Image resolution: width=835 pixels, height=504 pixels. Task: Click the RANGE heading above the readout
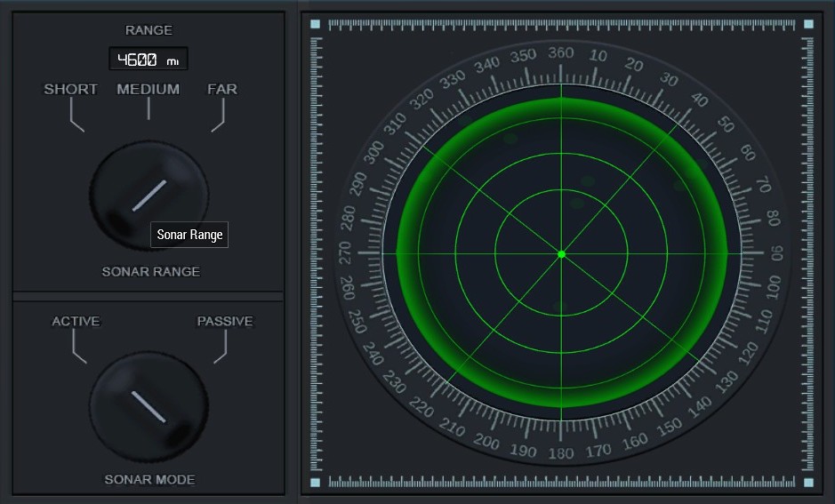[149, 30]
